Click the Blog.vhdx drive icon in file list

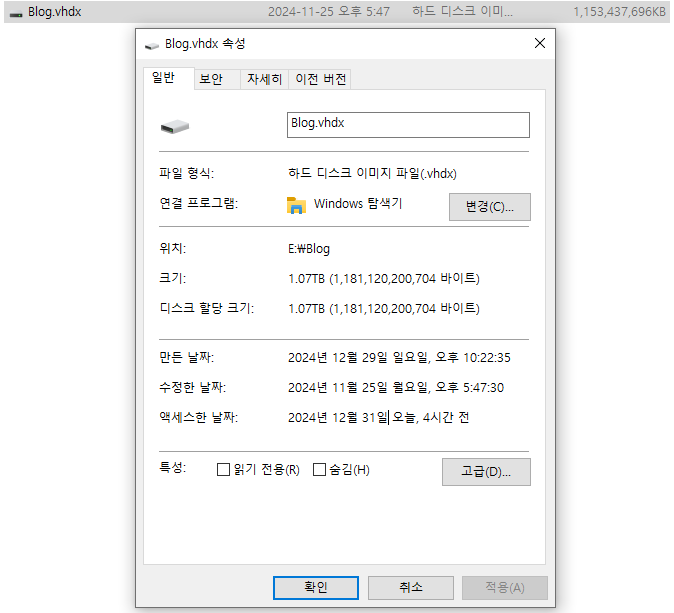pos(16,14)
